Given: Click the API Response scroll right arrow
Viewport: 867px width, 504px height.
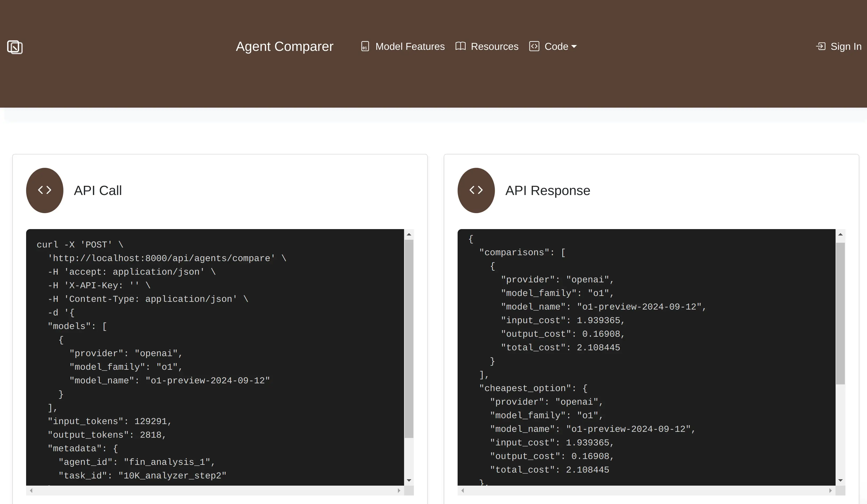Looking at the screenshot, I should [x=830, y=490].
